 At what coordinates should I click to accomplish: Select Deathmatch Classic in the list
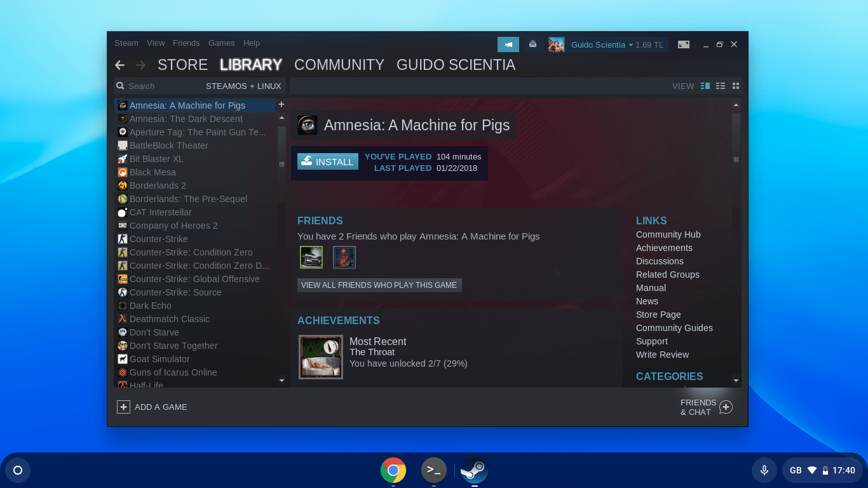click(196, 319)
